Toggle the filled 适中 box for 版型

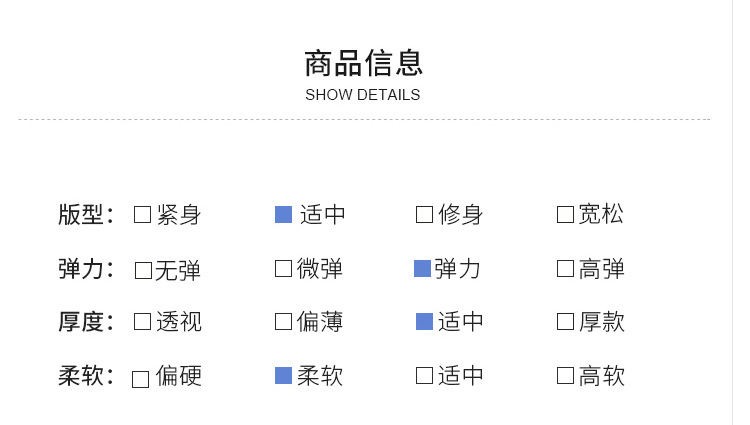click(283, 214)
